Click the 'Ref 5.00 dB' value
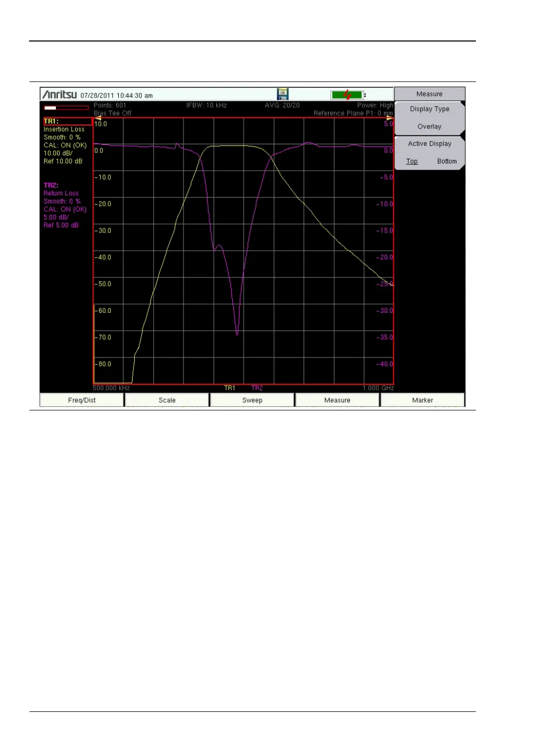 (61, 225)
